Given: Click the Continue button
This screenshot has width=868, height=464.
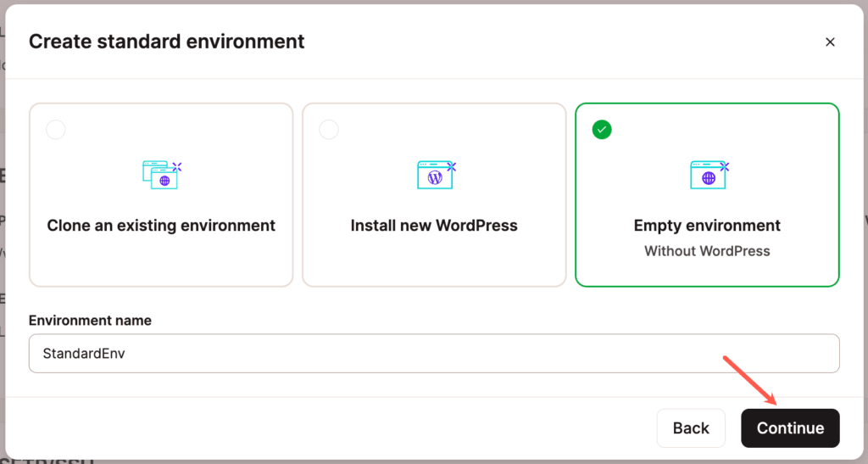Looking at the screenshot, I should pos(791,428).
